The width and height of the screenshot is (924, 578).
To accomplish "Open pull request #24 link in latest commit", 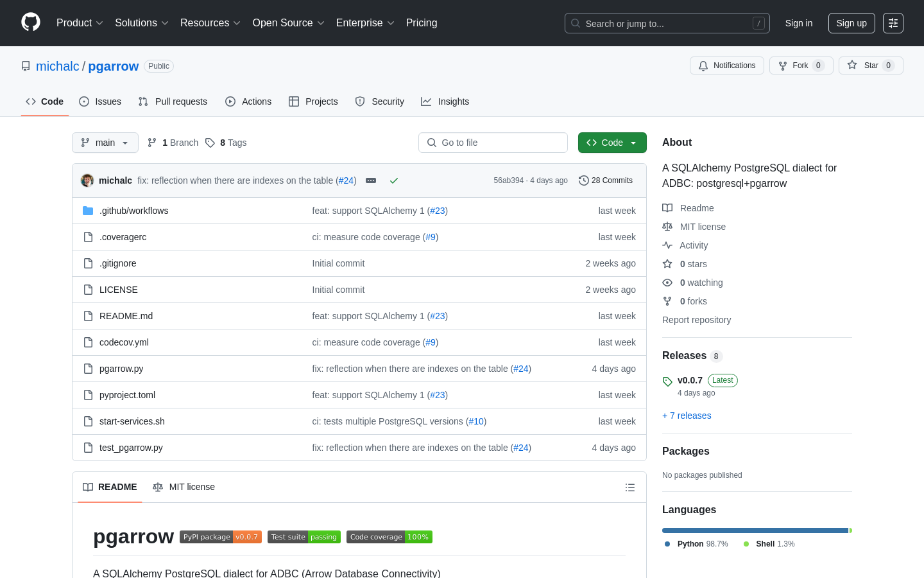I will (x=346, y=180).
